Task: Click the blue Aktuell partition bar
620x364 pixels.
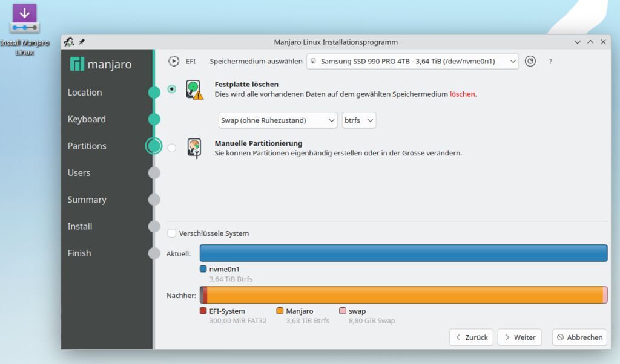Action: point(403,253)
